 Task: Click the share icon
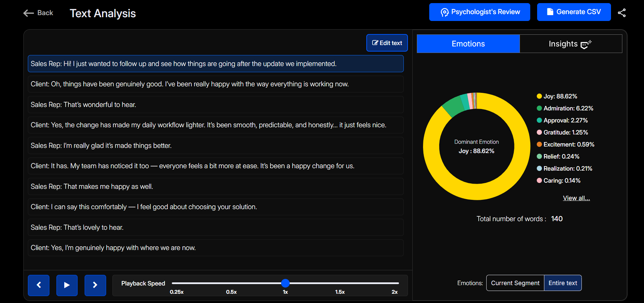622,13
